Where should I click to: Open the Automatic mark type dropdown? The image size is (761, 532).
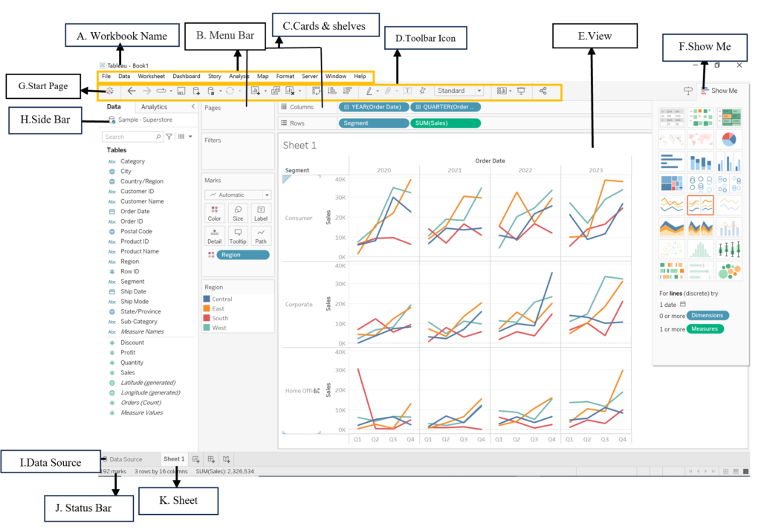tap(238, 195)
